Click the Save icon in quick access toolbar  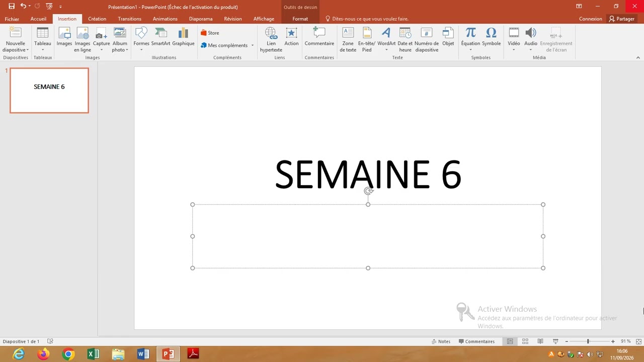pyautogui.click(x=12, y=7)
